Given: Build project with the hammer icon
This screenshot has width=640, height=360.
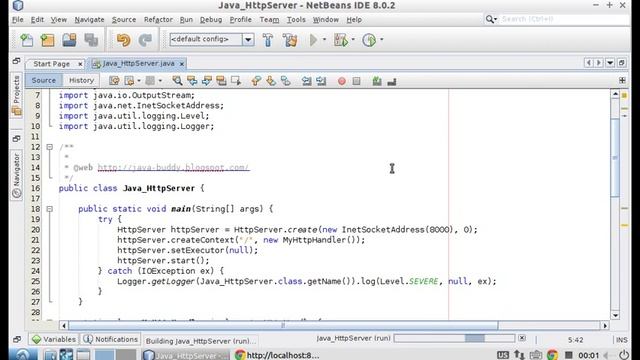Looking at the screenshot, I should pyautogui.click(x=268, y=40).
